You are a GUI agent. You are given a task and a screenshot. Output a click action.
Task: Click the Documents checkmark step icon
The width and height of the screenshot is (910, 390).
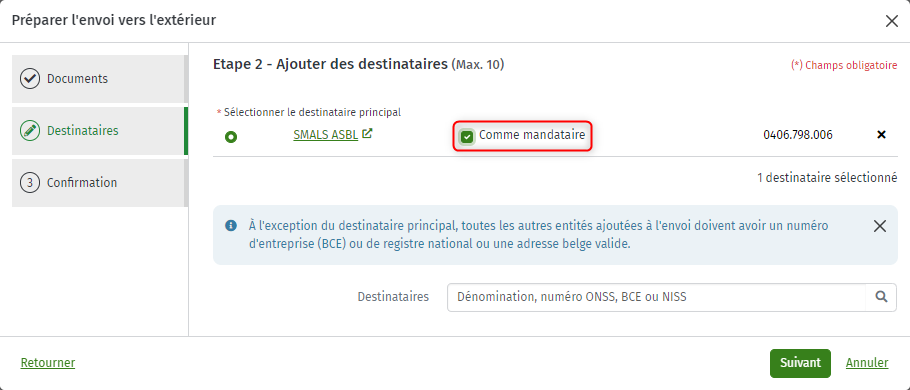click(30, 79)
